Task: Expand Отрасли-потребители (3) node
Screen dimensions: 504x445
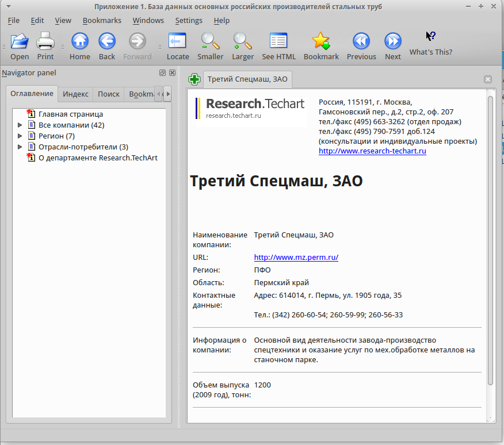Action: (x=20, y=147)
